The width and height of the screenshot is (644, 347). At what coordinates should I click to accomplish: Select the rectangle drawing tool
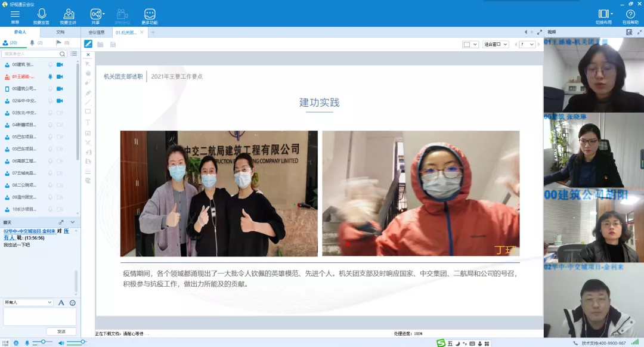(x=88, y=112)
